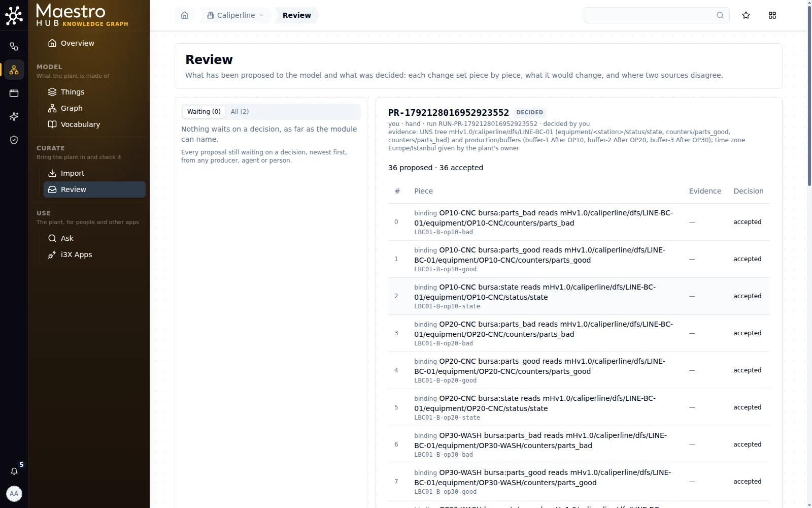Select piece row LBC01-B-op10-good
This screenshot has width=812, height=508.
[579, 259]
